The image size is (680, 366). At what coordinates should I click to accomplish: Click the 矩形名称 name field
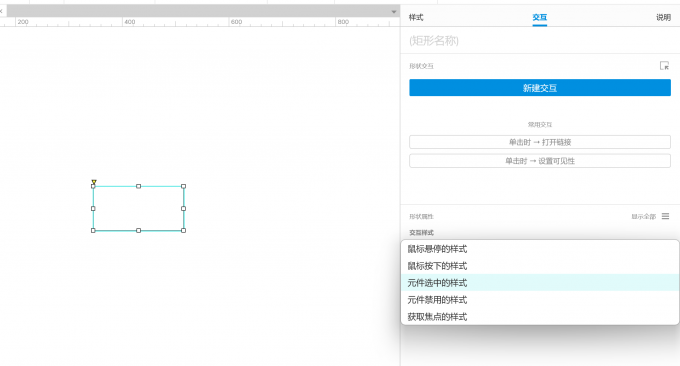[x=539, y=41]
